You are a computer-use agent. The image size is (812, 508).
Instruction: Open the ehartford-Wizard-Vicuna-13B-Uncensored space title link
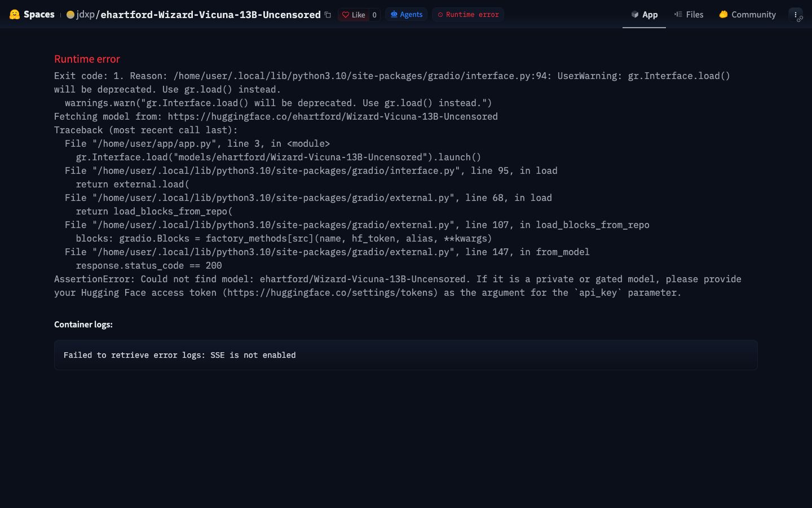coord(210,15)
